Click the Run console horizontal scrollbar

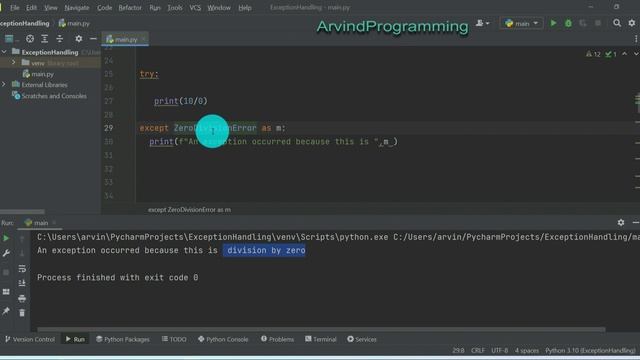(x=321, y=329)
